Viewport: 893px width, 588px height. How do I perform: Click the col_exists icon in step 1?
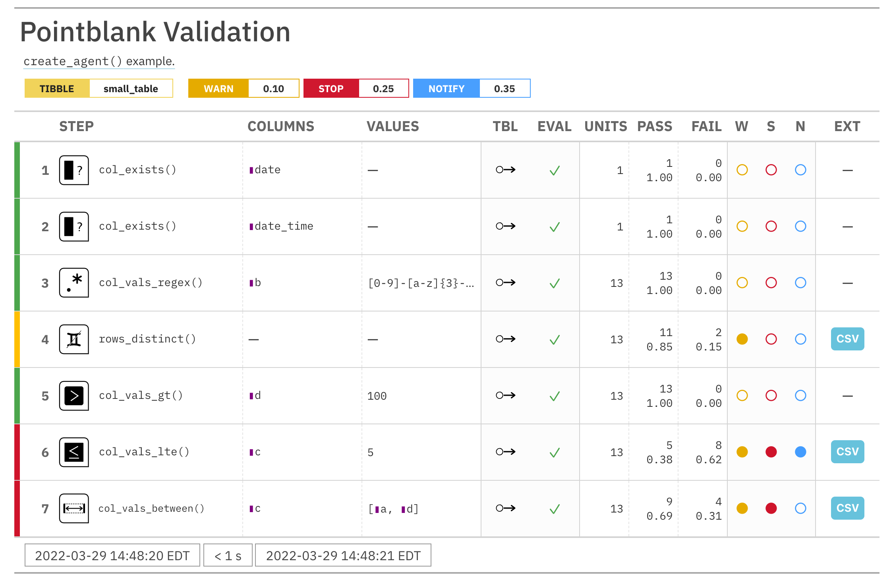tap(74, 170)
